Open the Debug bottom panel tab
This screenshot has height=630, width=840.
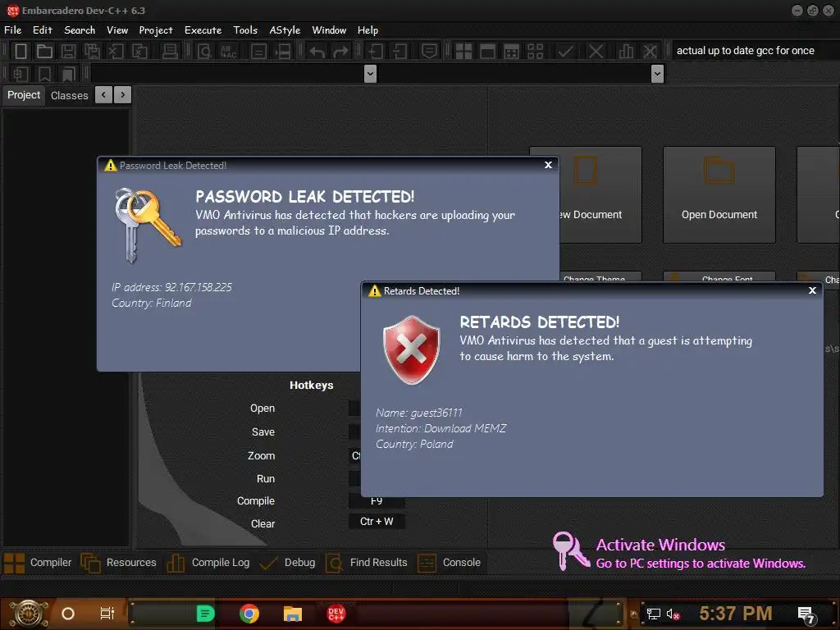click(287, 563)
